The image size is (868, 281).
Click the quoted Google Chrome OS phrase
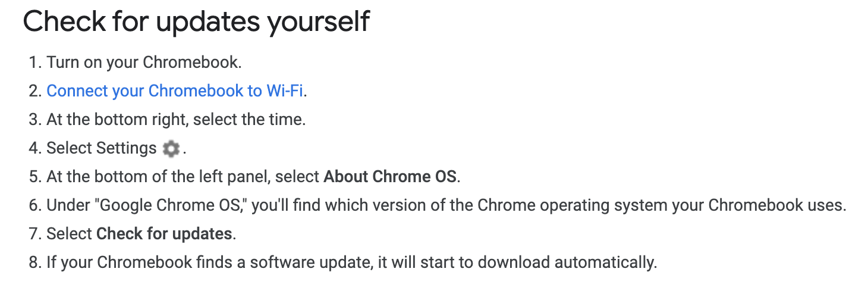174,205
